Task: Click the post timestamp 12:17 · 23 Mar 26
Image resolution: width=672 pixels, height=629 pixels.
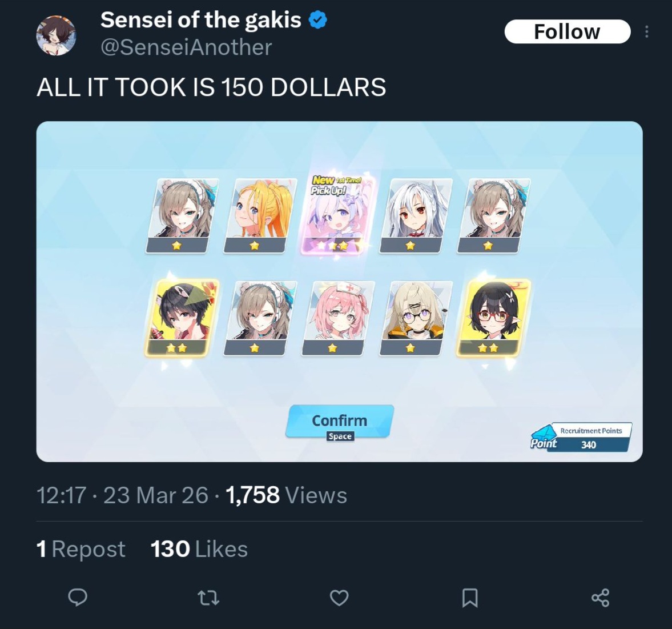Action: tap(123, 495)
